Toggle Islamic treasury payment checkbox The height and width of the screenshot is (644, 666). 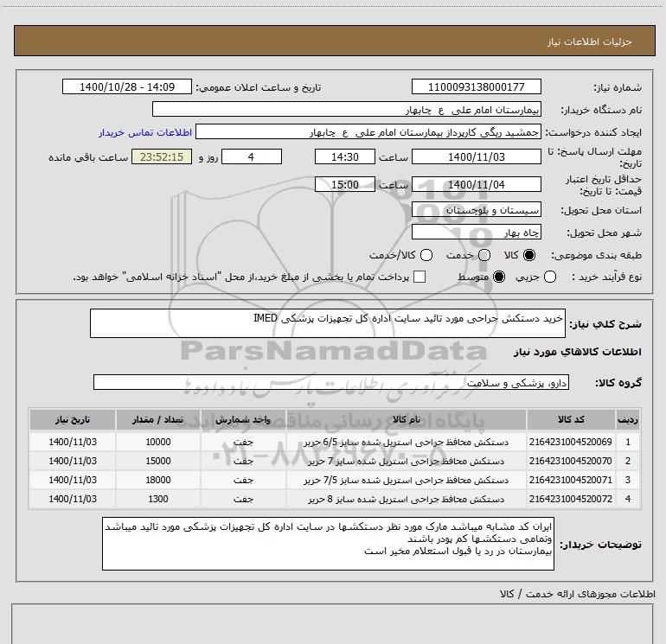pyautogui.click(x=419, y=277)
